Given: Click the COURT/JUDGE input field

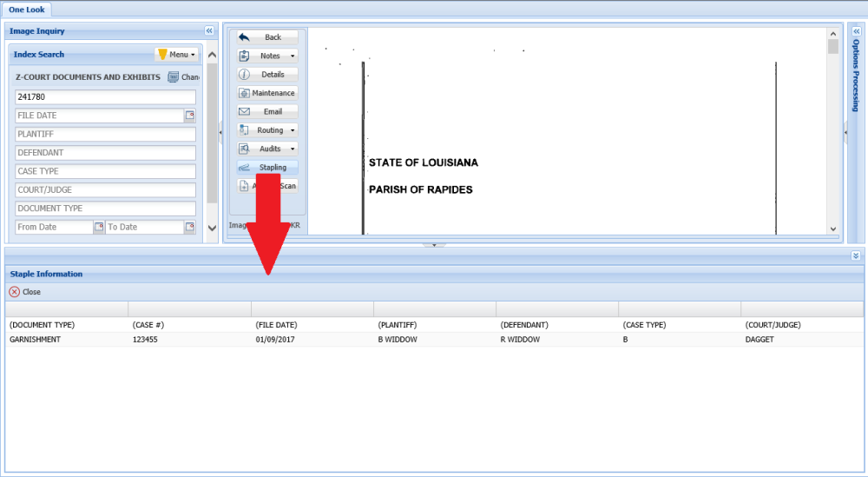Looking at the screenshot, I should pos(105,190).
